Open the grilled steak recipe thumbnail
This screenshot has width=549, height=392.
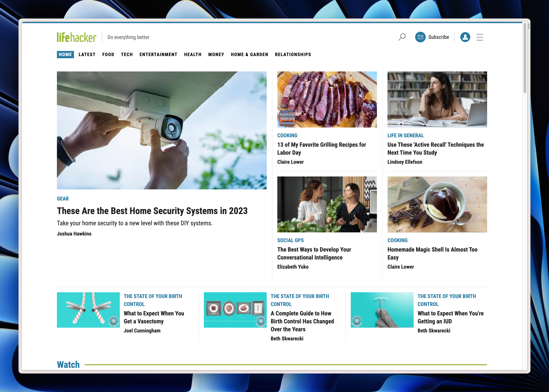pos(327,99)
